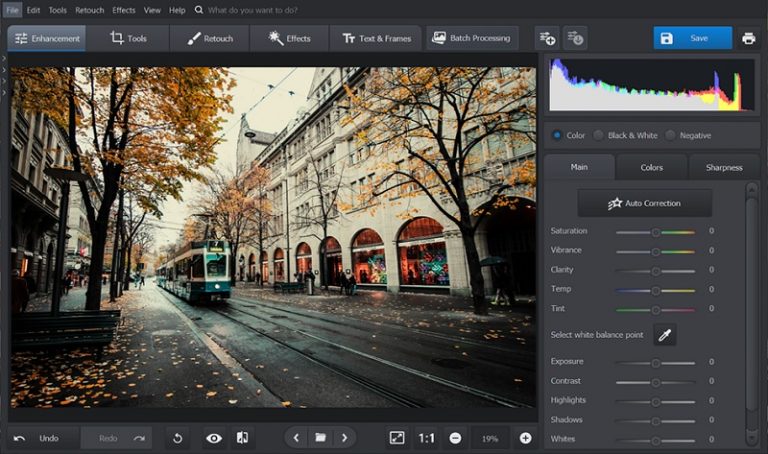The image size is (768, 454).
Task: Click the search field 'What do you want to do?'
Action: (253, 10)
